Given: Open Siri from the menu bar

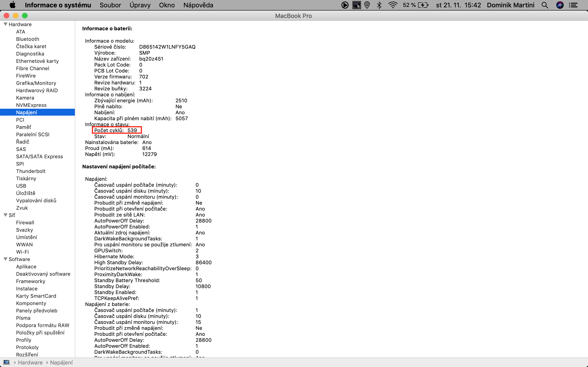Looking at the screenshot, I should tap(560, 5).
